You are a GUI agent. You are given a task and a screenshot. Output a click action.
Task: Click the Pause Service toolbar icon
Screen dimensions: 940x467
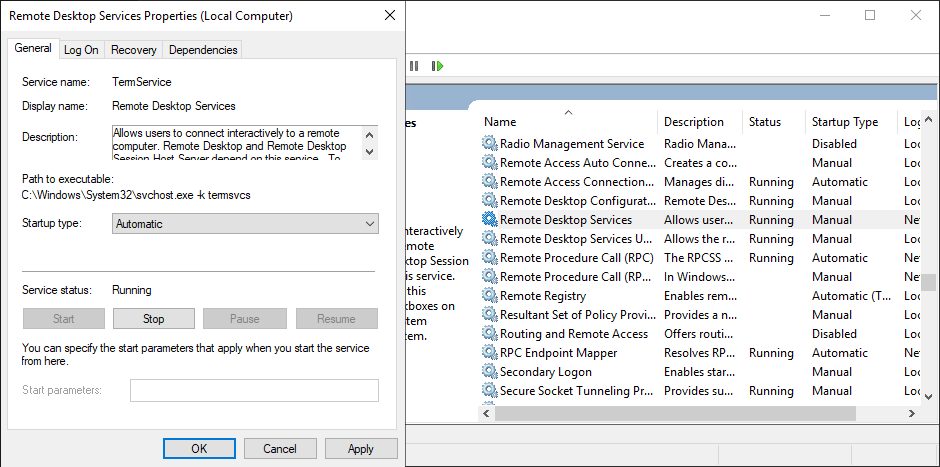(x=414, y=66)
